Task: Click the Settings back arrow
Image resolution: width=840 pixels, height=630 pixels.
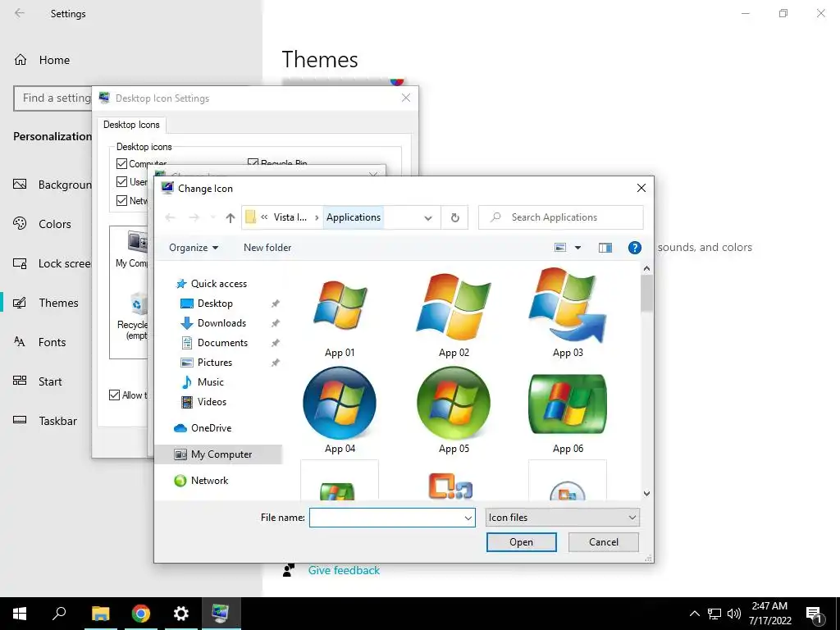Action: 20,13
